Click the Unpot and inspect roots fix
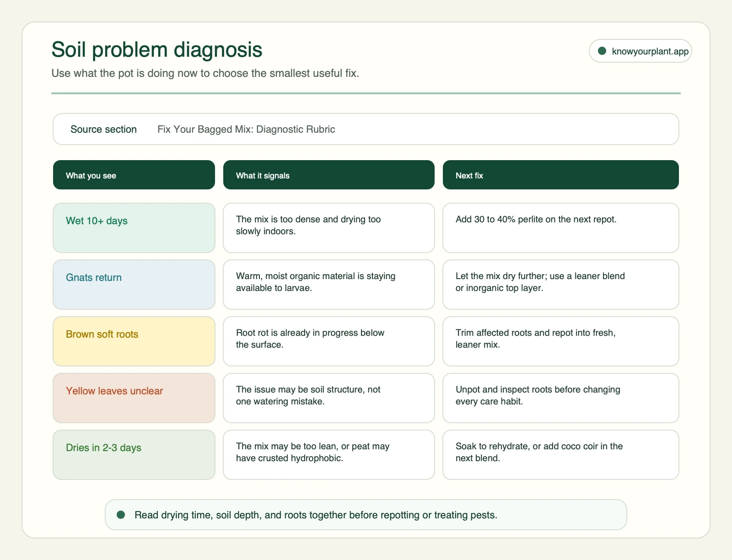 (561, 398)
